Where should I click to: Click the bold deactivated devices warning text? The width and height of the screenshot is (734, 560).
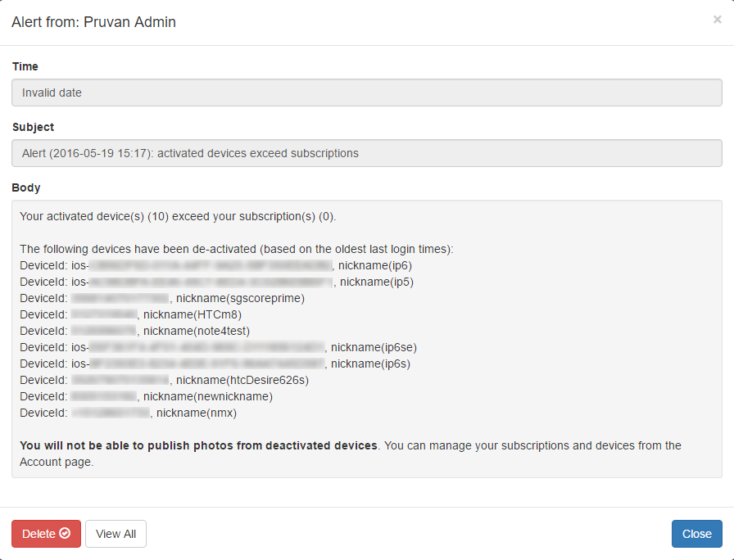[199, 445]
